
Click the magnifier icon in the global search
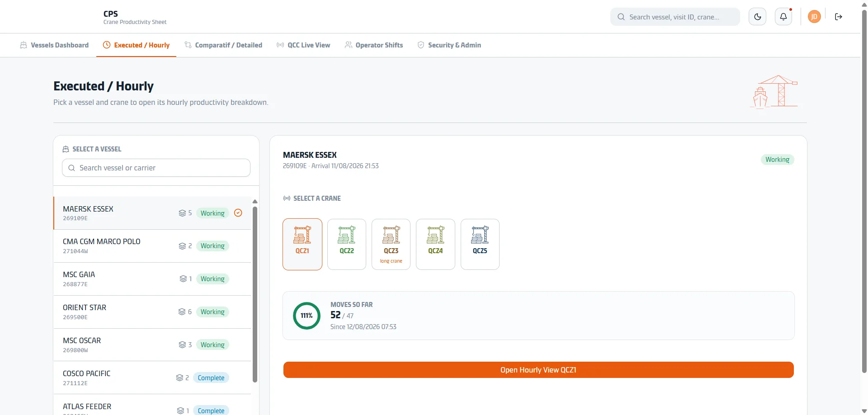click(x=621, y=17)
